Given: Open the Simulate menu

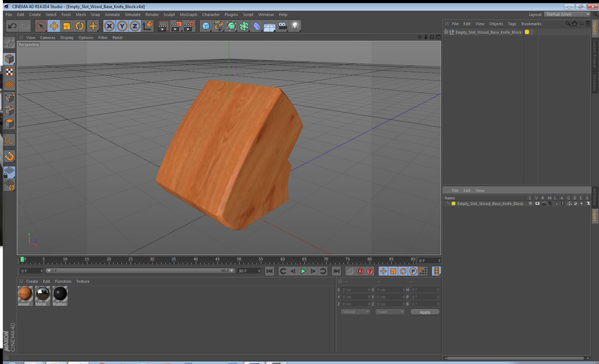Looking at the screenshot, I should [x=133, y=15].
